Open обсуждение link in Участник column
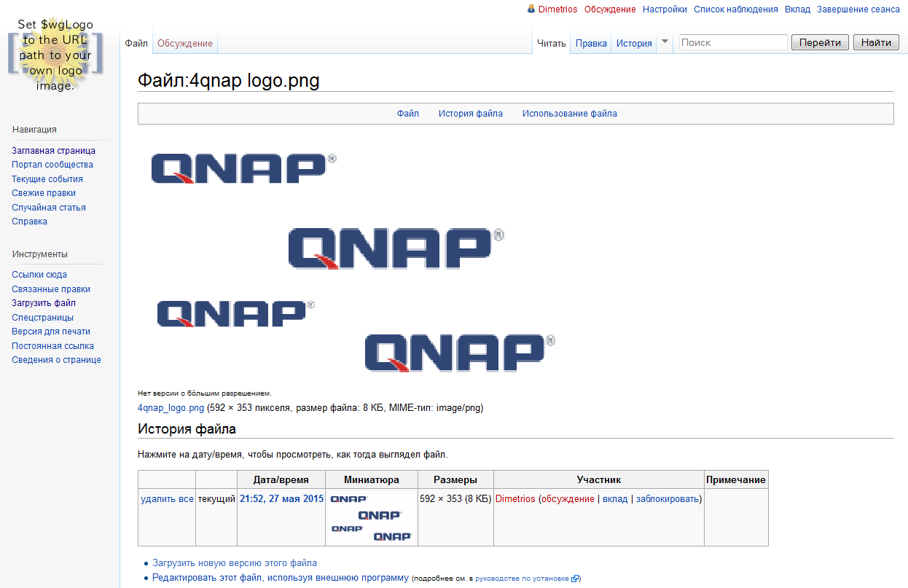 click(567, 499)
